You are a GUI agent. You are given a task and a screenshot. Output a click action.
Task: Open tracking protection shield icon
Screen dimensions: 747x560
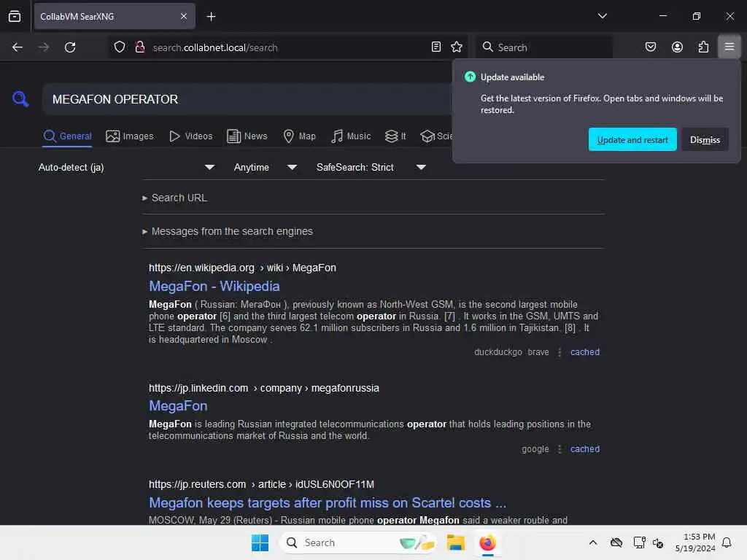[x=120, y=47]
